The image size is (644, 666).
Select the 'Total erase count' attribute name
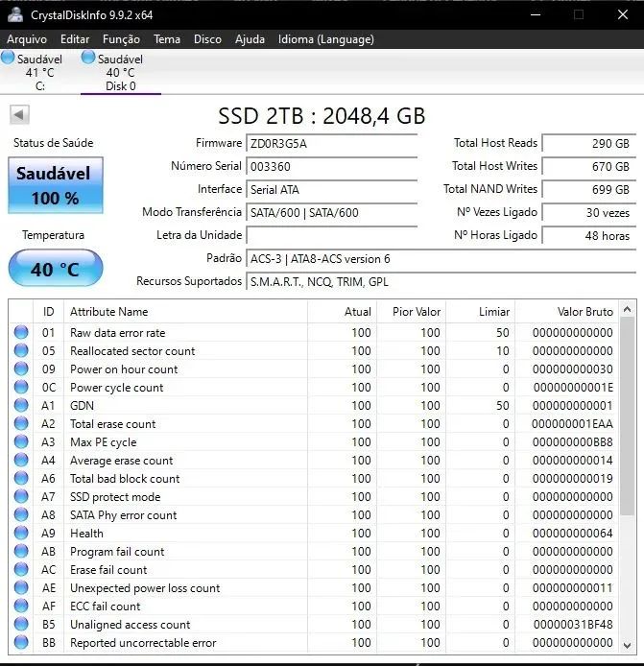click(113, 424)
